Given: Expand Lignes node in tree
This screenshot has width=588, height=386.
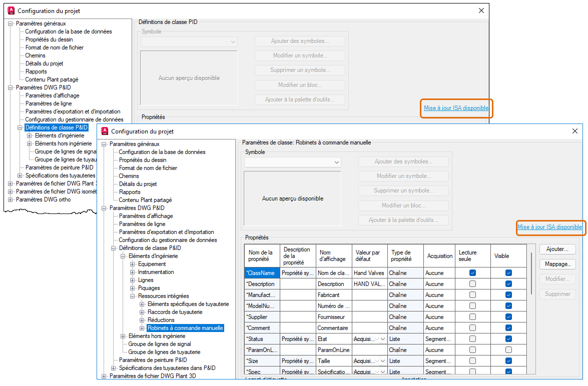Looking at the screenshot, I should (x=133, y=280).
